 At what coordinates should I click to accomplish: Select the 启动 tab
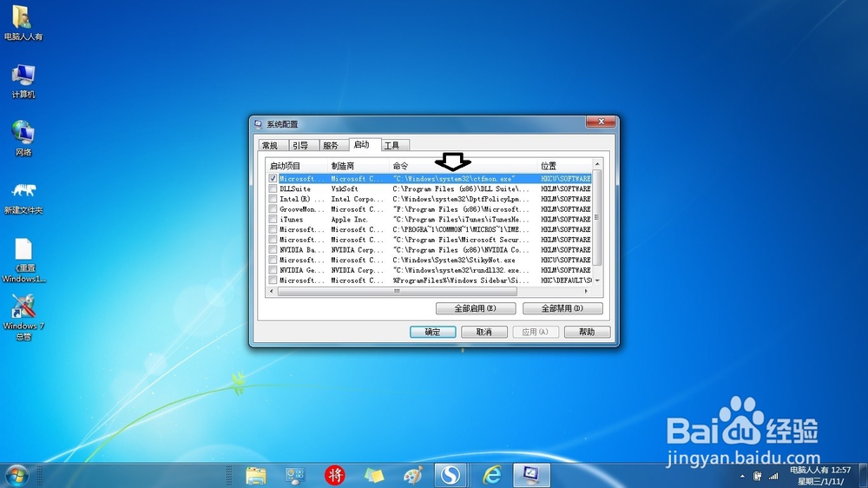click(x=365, y=144)
